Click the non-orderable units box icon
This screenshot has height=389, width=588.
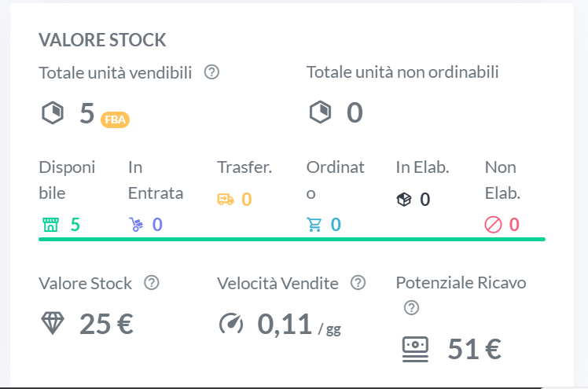pos(320,113)
